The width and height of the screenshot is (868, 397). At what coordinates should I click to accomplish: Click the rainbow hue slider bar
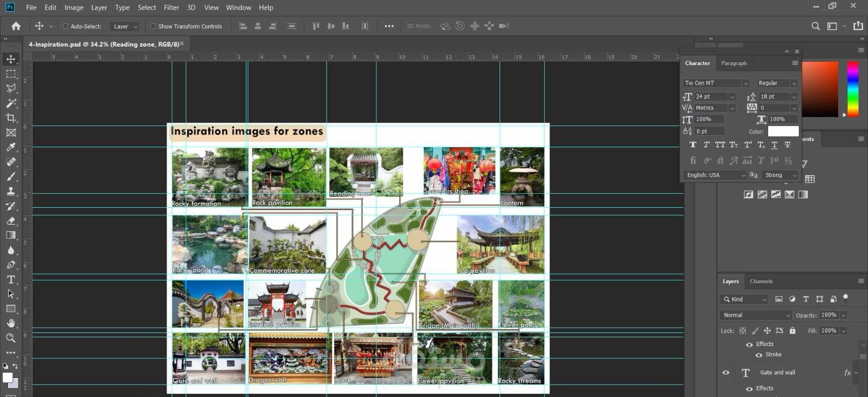[x=853, y=89]
